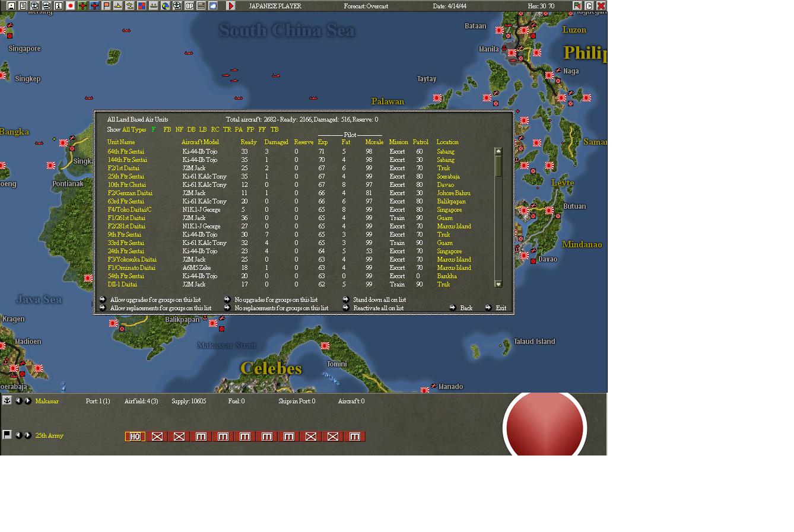Screen dimensions: 794x532
Task: Allow upgrades for groups on this list
Action: 155,300
